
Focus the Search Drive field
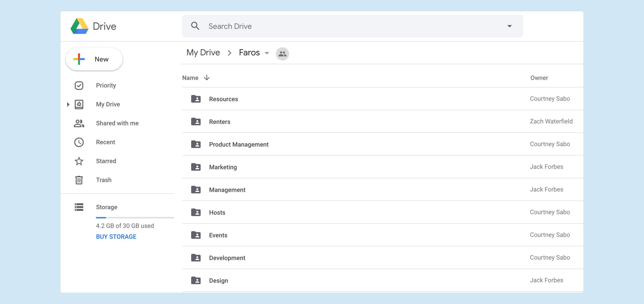[352, 26]
